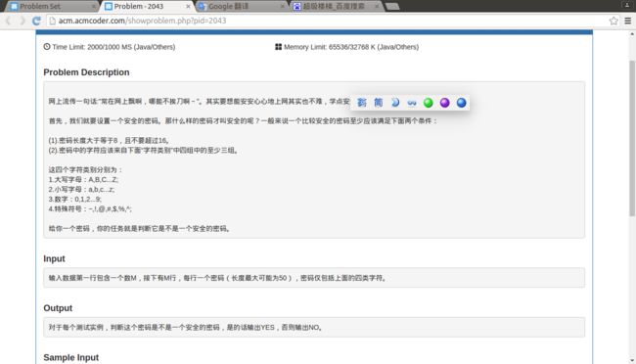Image resolution: width=636 pixels, height=364 pixels.
Task: Click the clock icon beside Time Limit
Action: [x=47, y=47]
